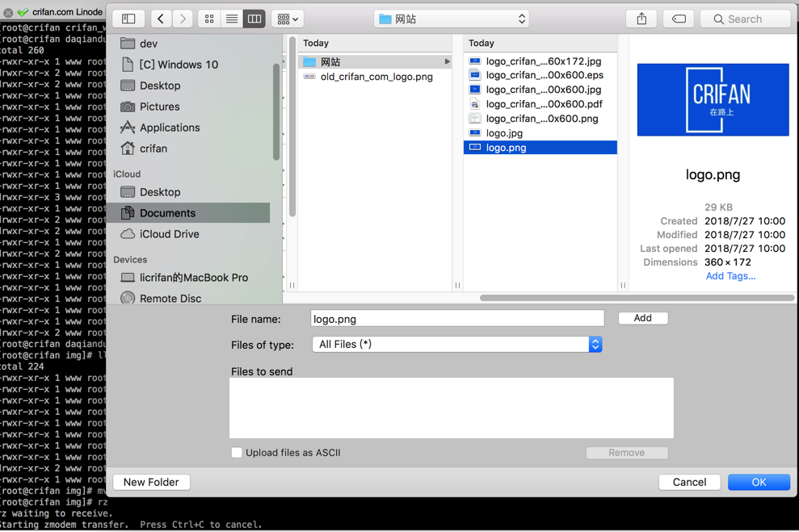Select [C] Windows 10 in sidebar

click(x=188, y=65)
